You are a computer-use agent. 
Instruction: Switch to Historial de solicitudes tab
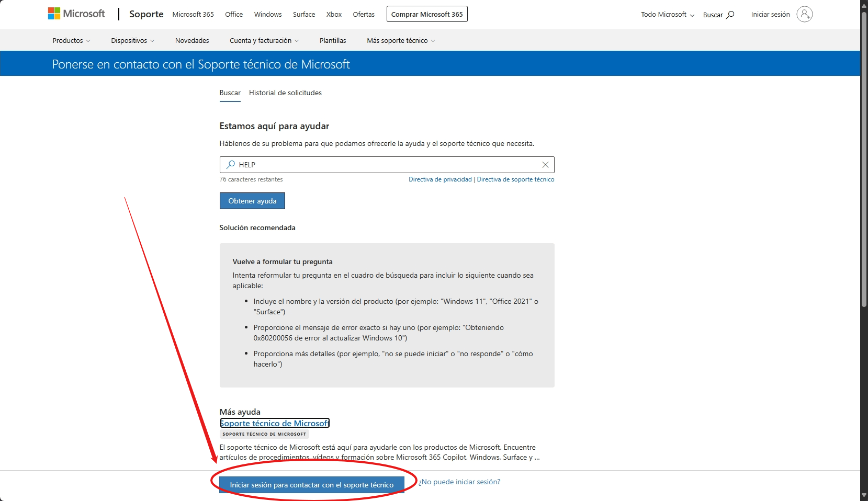pyautogui.click(x=285, y=93)
